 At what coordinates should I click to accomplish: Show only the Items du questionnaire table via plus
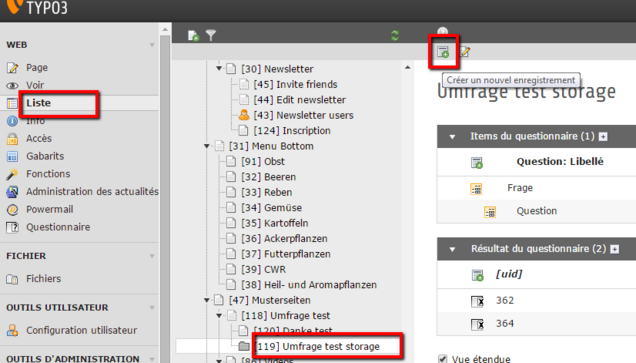click(x=603, y=137)
